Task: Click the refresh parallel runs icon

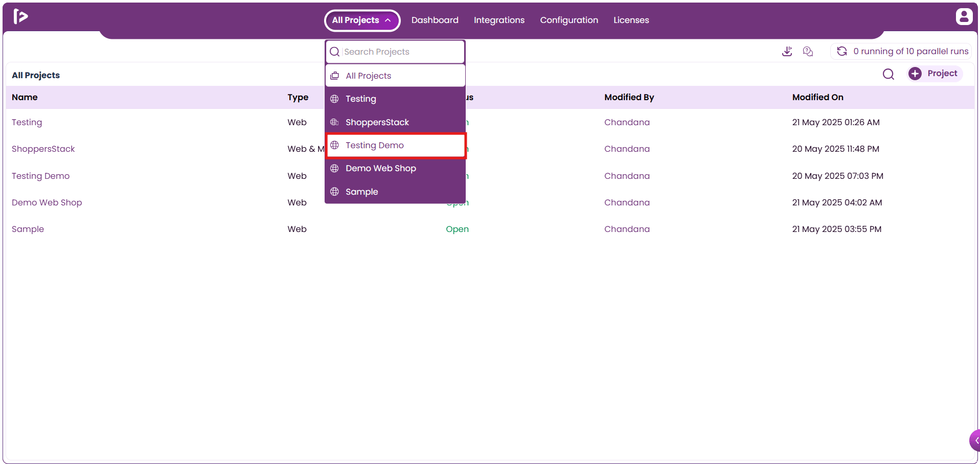Action: click(842, 51)
